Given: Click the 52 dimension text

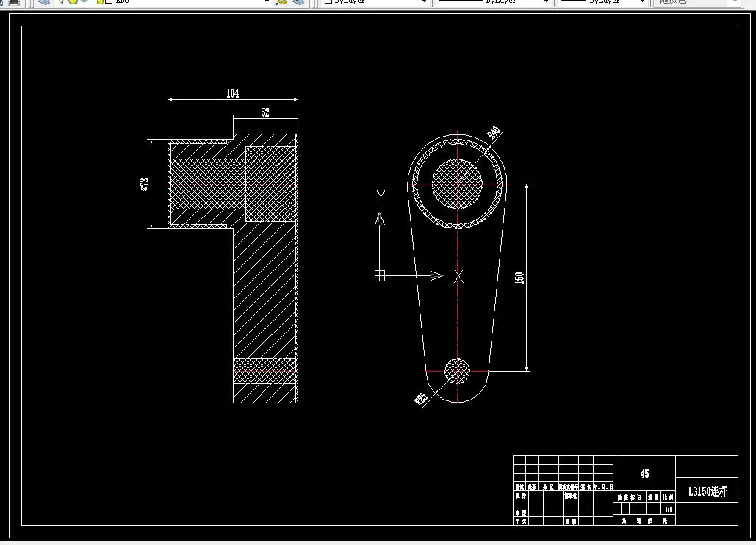Looking at the screenshot, I should 265,112.
